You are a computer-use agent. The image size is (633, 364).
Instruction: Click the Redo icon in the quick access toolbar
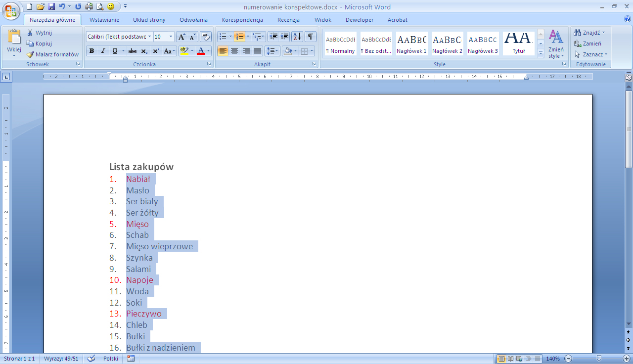point(78,6)
